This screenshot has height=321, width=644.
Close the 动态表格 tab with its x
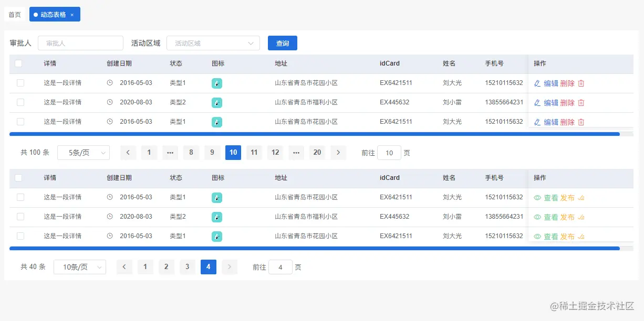[72, 15]
